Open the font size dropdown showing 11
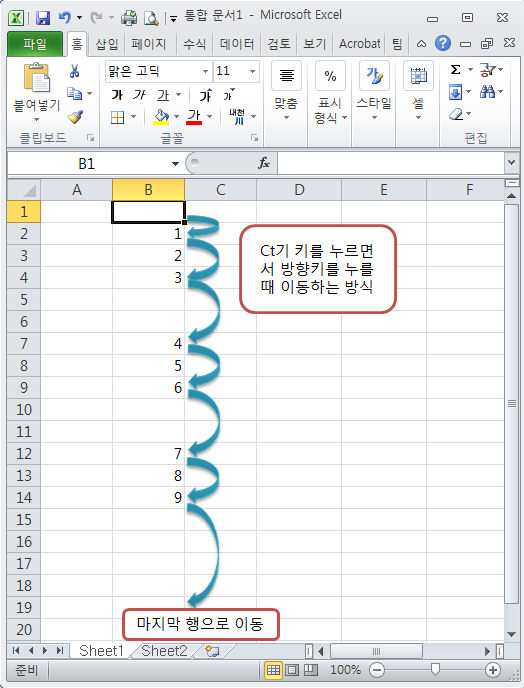Screen dimensions: 524x688 tap(252, 71)
